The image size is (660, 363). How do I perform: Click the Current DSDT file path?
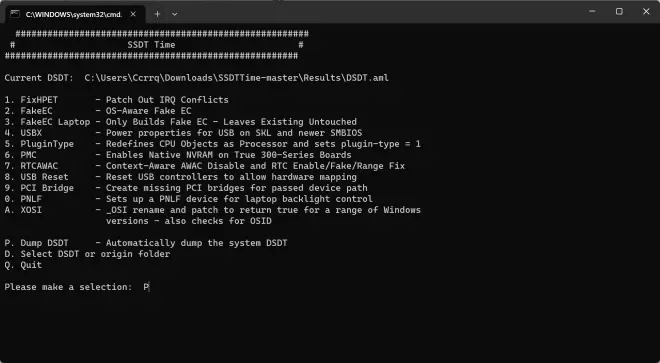[x=237, y=78]
